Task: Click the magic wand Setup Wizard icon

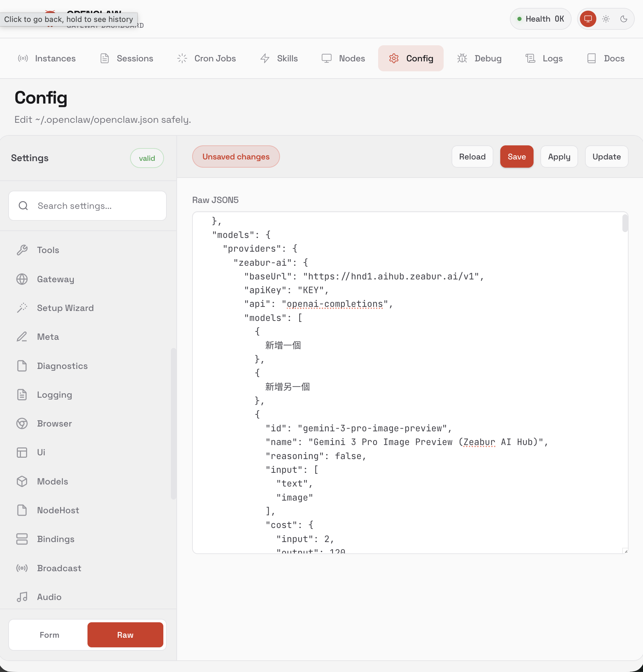Action: tap(22, 308)
